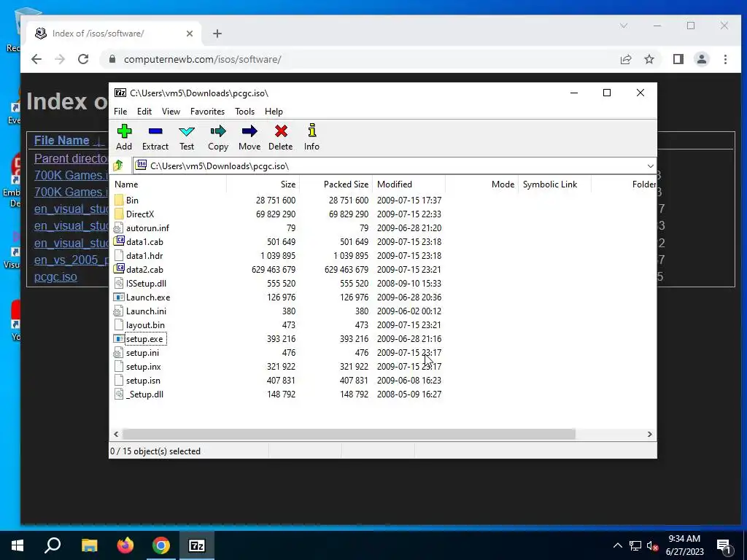Click Chrome's share page icon
Screen dimensions: 747x560
[625, 60]
